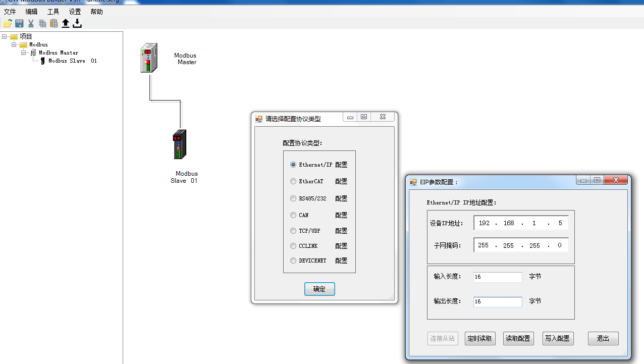
Task: Select the Modbus Master device on canvas
Action: 149,58
